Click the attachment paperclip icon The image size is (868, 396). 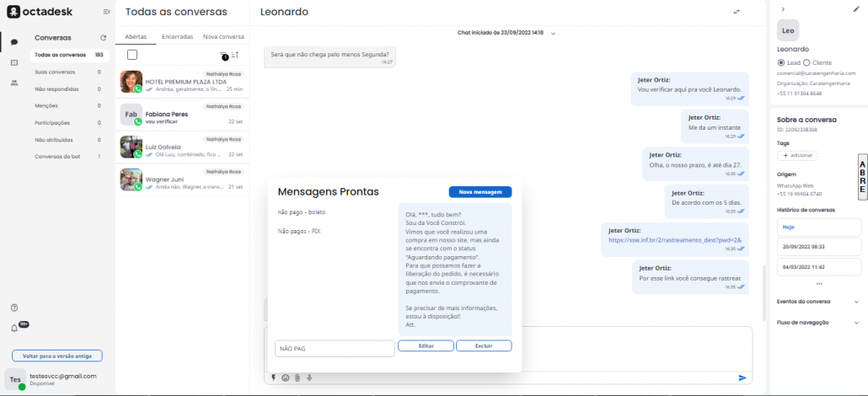click(x=297, y=377)
